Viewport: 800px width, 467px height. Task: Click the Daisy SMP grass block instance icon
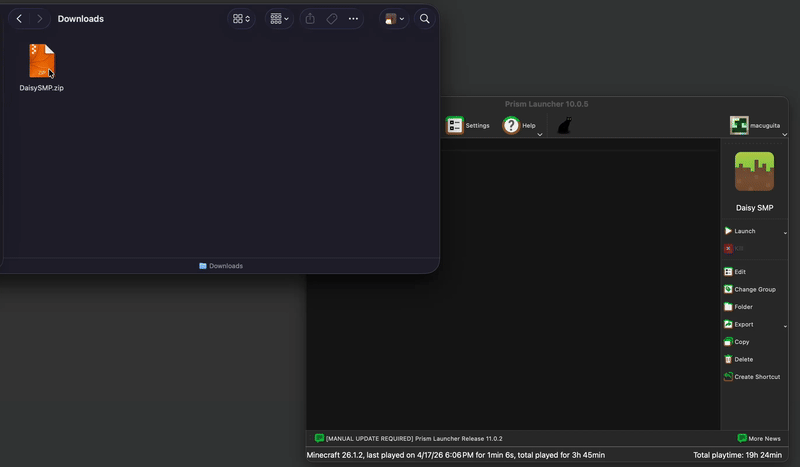[754, 171]
